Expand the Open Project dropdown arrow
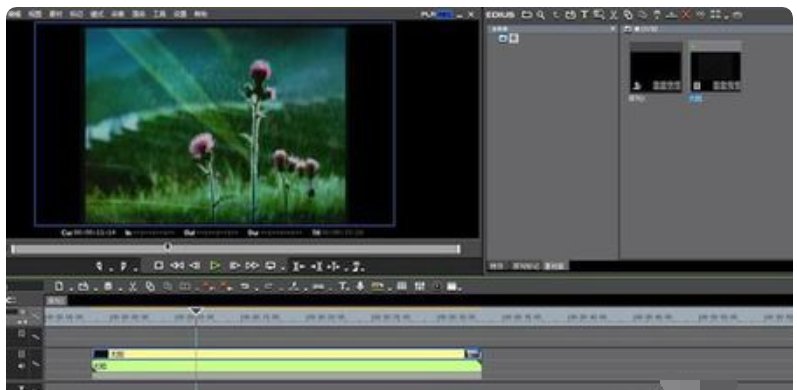Image resolution: width=797 pixels, height=390 pixels. 95,288
